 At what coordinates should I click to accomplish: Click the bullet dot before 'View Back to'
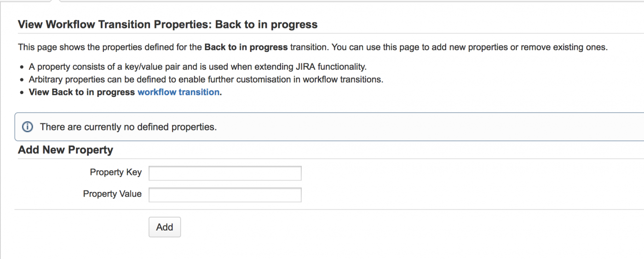point(22,92)
